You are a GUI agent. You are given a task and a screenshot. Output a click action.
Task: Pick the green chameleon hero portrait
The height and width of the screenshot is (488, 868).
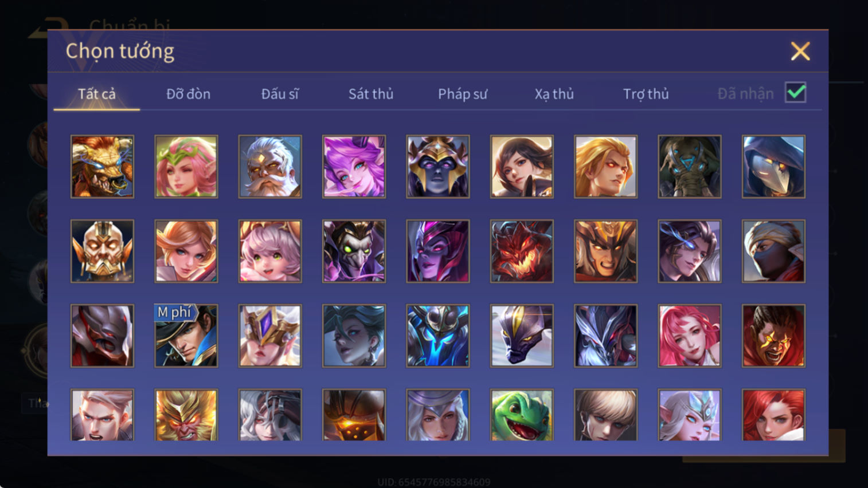tap(522, 415)
